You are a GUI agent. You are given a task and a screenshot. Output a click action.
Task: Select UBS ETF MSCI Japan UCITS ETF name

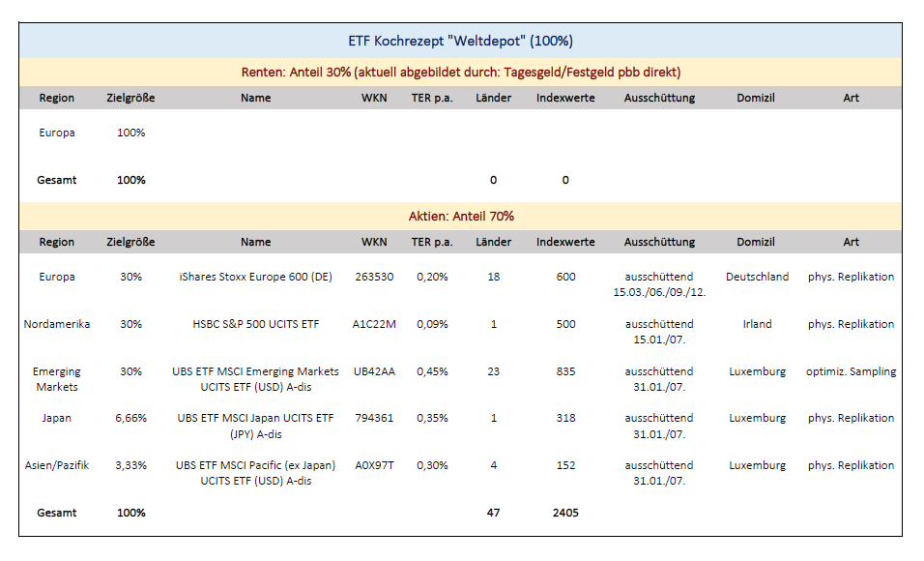click(256, 426)
